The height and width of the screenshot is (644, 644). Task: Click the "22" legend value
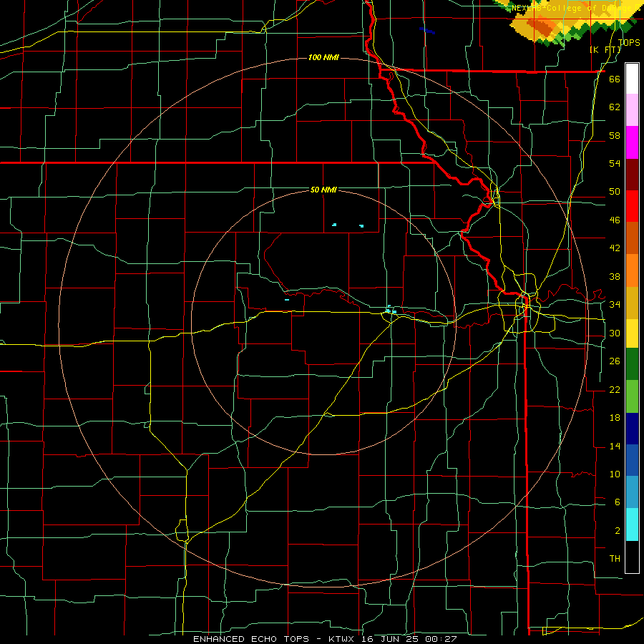pos(615,389)
